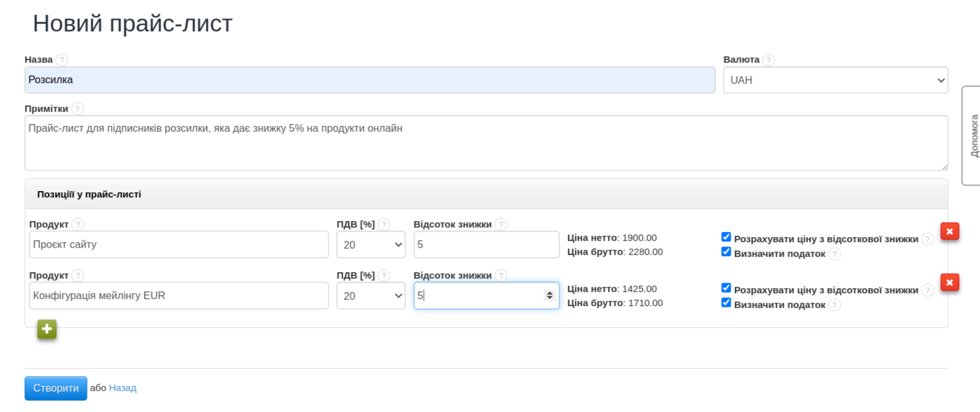This screenshot has height=412, width=980.
Task: Show help for second ПДВ [%] label
Action: point(384,275)
